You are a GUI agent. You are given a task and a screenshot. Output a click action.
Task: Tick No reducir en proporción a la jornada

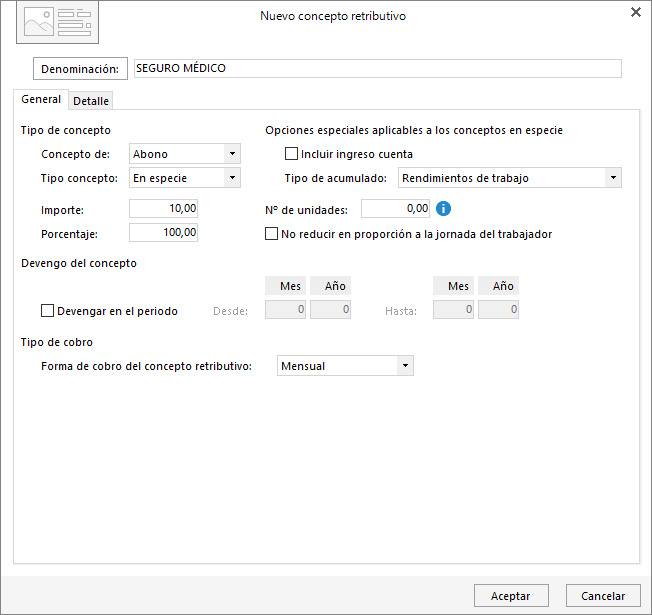(272, 234)
